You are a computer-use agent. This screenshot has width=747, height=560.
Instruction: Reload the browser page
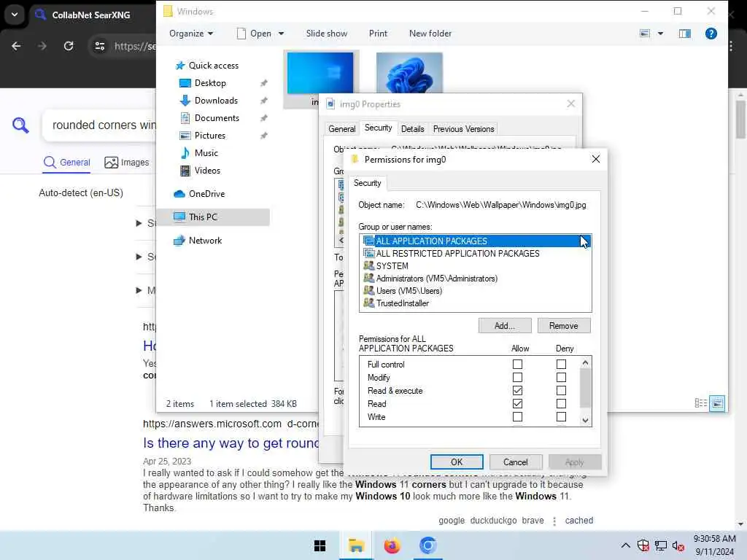point(69,46)
